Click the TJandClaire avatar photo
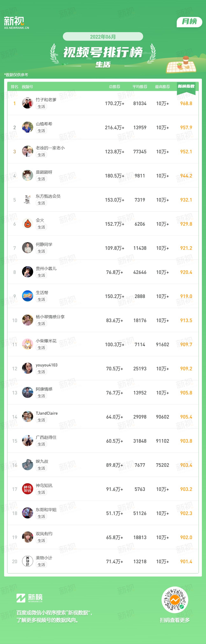The image size is (206, 644). click(27, 416)
